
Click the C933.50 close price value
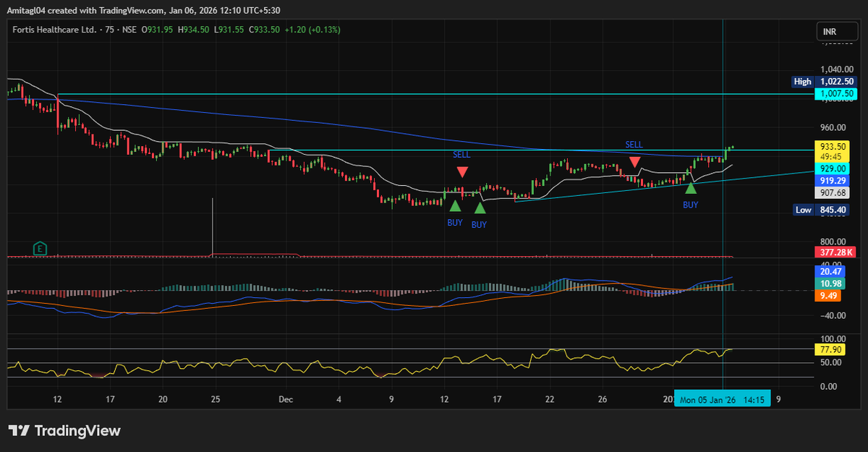(265, 30)
